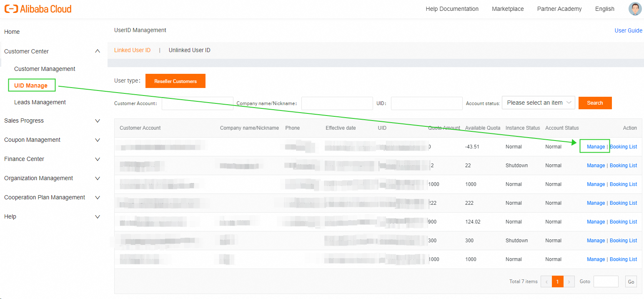644x299 pixels.
Task: Click the Go button in pagination
Action: pos(631,281)
